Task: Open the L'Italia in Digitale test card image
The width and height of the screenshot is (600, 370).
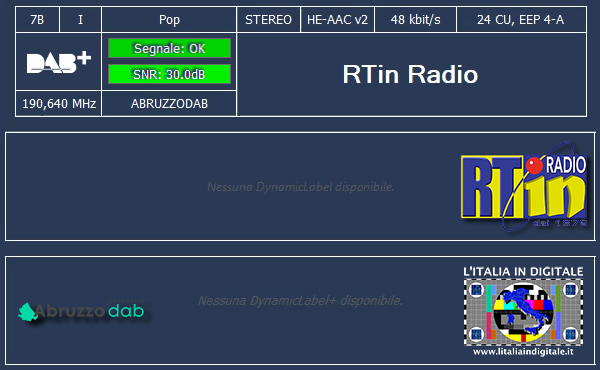Action: pos(523,312)
